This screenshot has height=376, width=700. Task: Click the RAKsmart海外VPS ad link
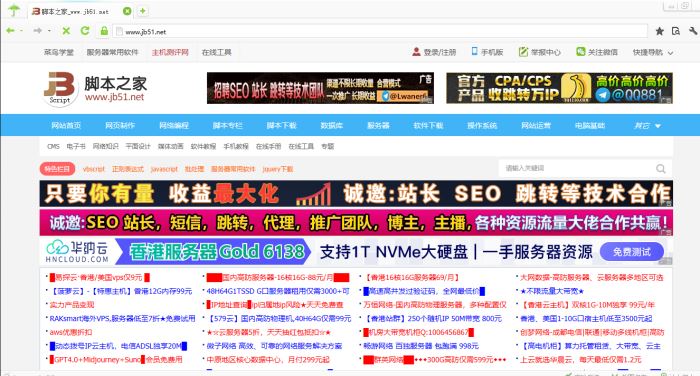122,318
